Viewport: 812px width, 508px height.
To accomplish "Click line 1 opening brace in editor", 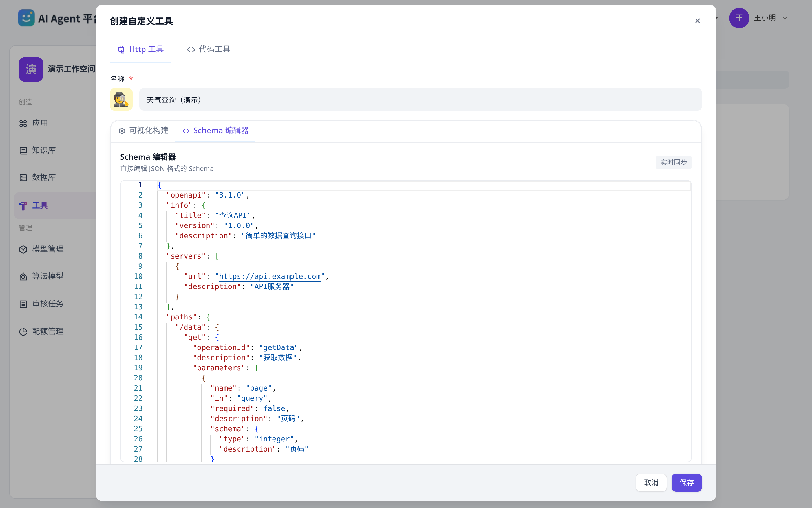I will pos(159,185).
